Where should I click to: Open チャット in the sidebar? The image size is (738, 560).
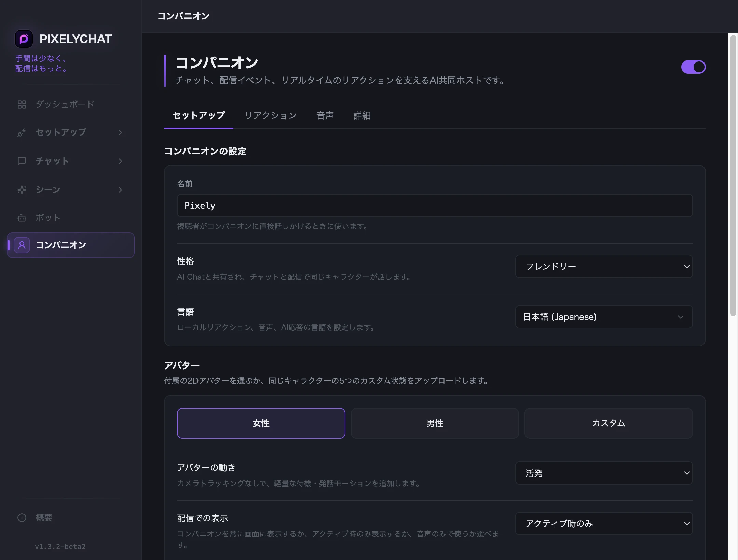[x=70, y=161]
